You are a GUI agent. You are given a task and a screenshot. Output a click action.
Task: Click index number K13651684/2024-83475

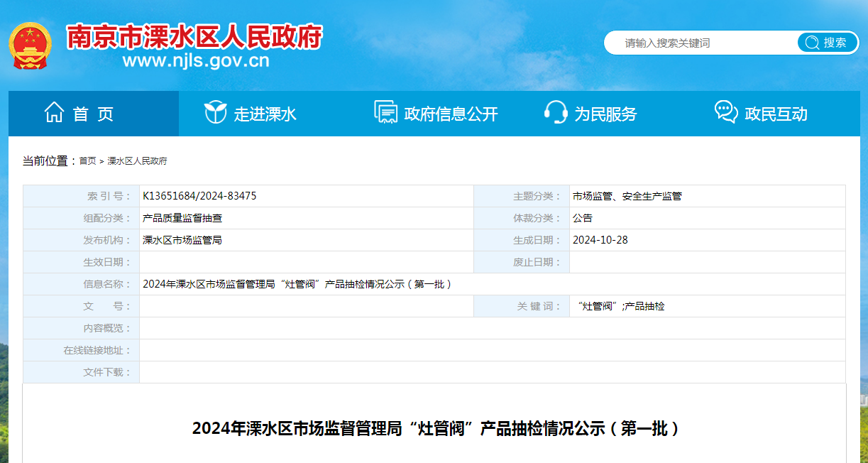[199, 196]
